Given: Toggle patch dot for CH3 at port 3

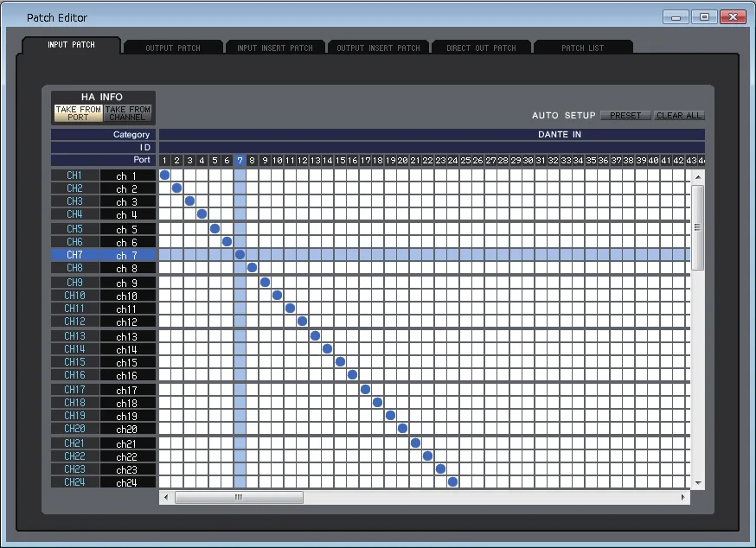Looking at the screenshot, I should (189, 201).
